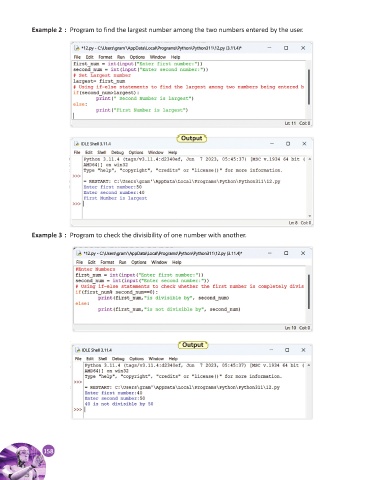Open the Options menu in Example 3 editor

pos(139,262)
